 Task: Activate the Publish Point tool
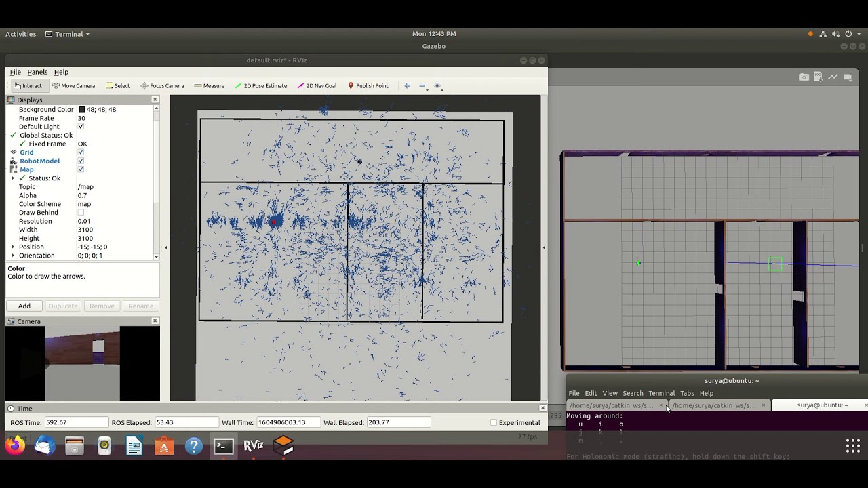click(x=368, y=86)
